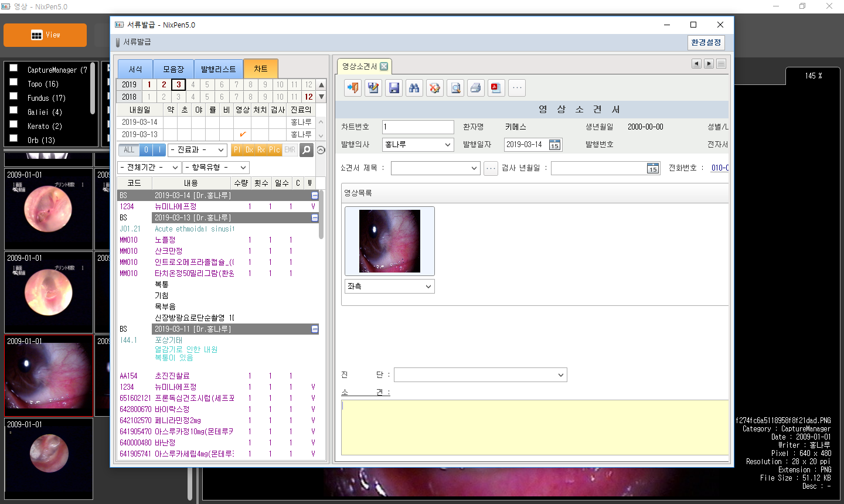The width and height of the screenshot is (844, 504).
Task: Click the magnifier search button beside EMR
Action: 307,150
